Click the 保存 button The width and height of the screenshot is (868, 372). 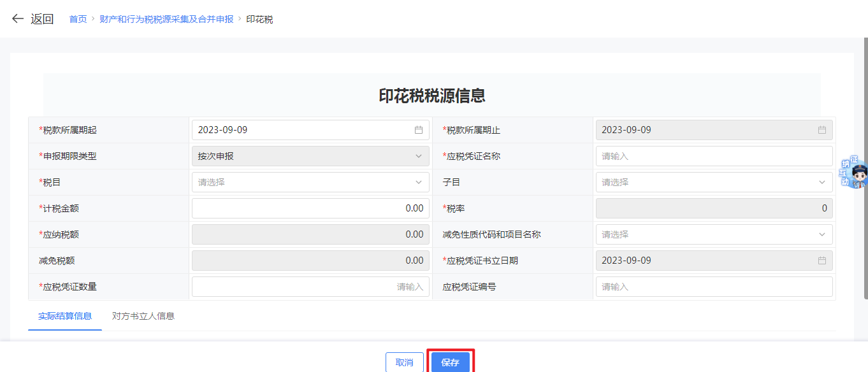pos(451,362)
